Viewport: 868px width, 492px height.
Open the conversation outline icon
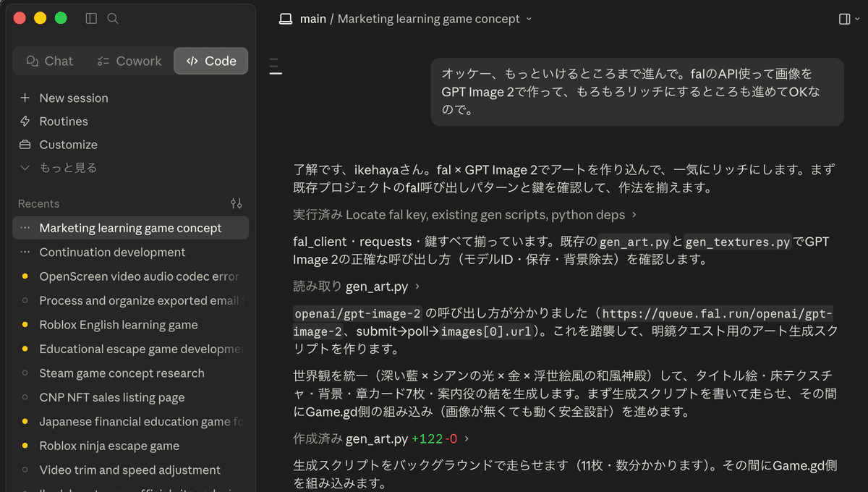pos(276,68)
